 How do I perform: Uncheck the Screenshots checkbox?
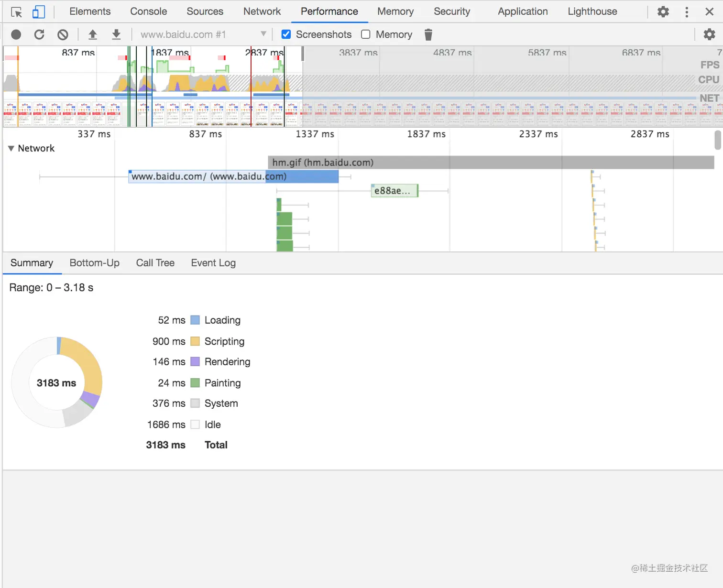286,34
